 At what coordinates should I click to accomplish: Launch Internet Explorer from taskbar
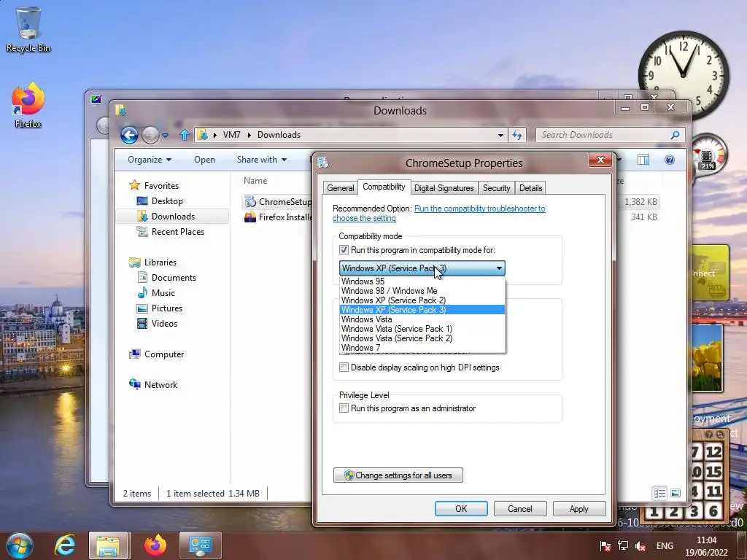tap(65, 545)
